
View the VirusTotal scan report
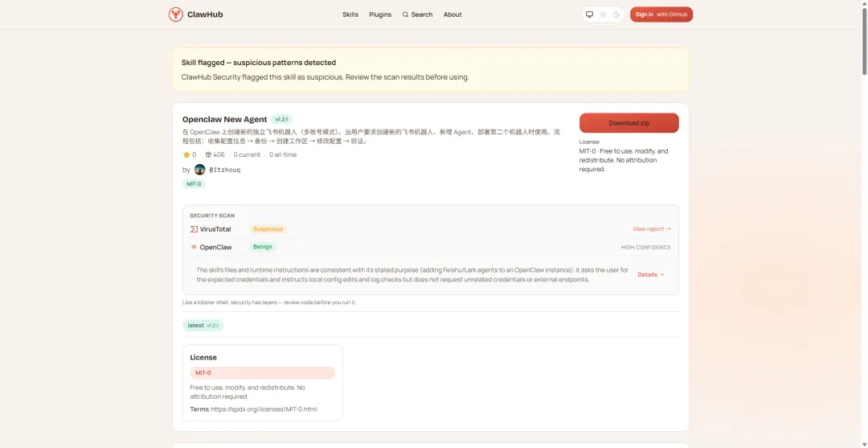[652, 228]
